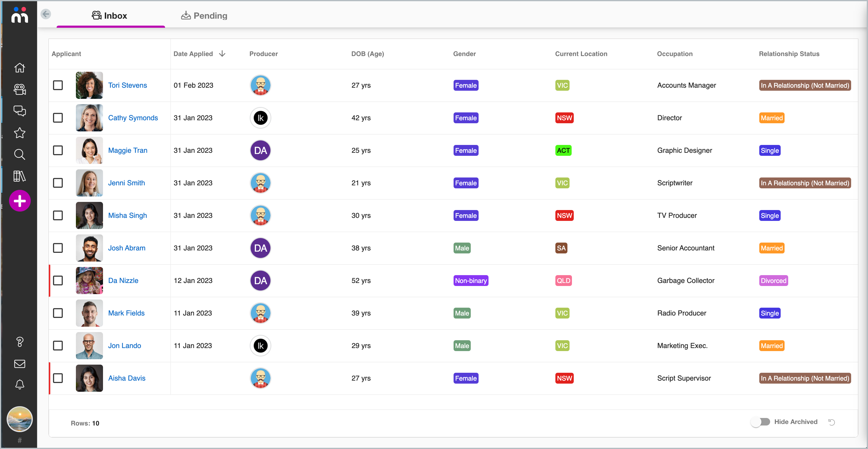Screen dimensions: 868x449
Task: Open the favorites star icon
Action: pyautogui.click(x=20, y=133)
